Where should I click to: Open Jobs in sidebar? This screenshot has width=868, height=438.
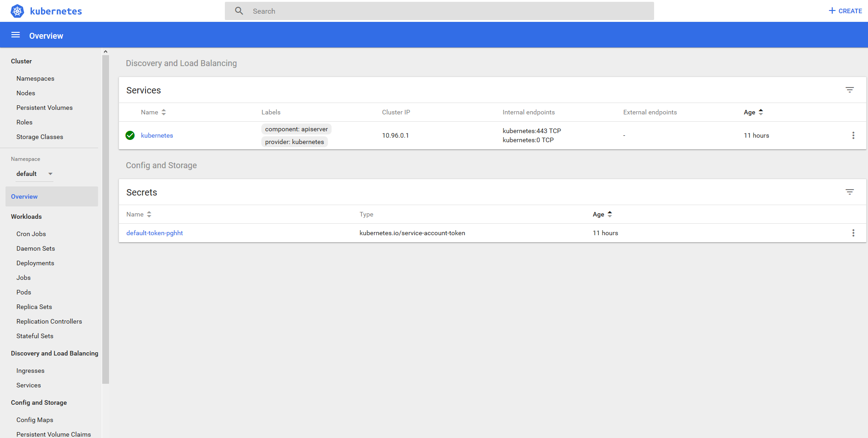coord(23,278)
